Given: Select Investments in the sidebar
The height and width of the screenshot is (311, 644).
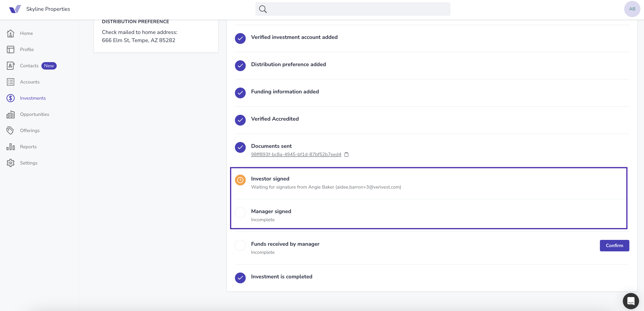Looking at the screenshot, I should 33,98.
